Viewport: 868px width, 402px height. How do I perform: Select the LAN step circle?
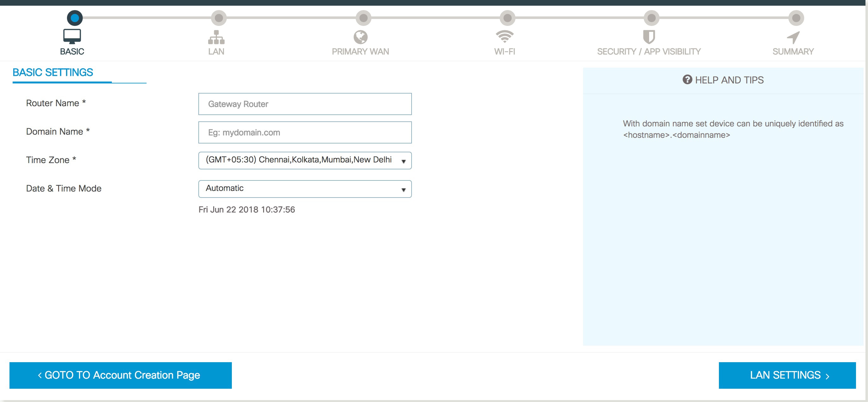pyautogui.click(x=219, y=18)
